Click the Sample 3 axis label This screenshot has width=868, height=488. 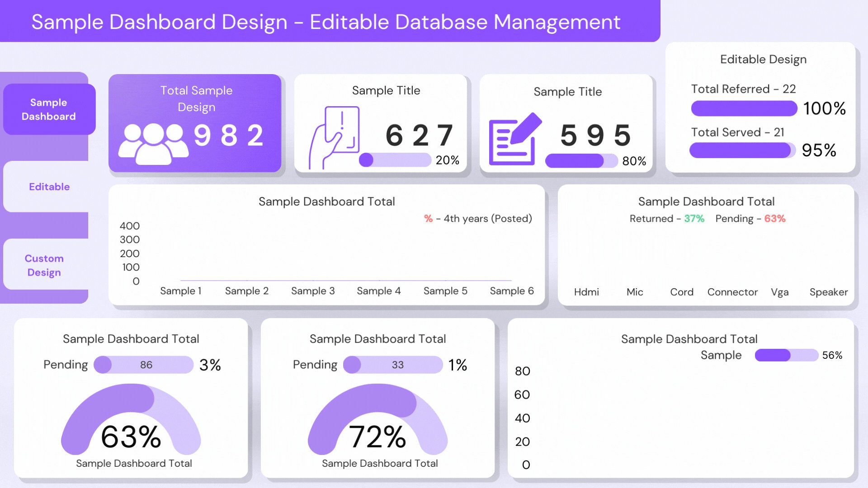[x=313, y=291]
